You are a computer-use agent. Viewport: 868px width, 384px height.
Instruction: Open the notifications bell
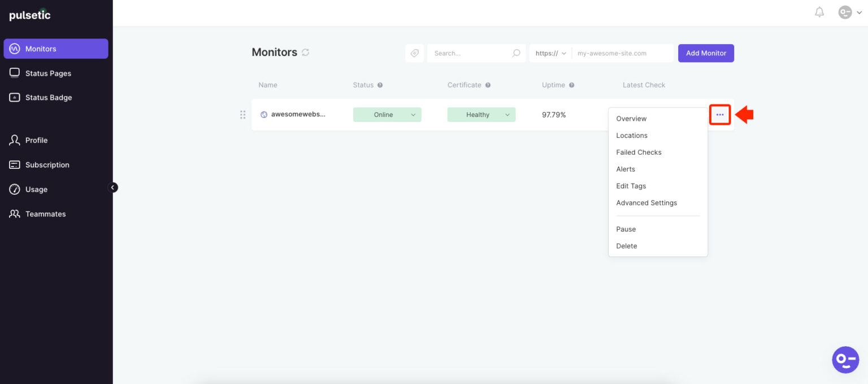click(x=819, y=12)
